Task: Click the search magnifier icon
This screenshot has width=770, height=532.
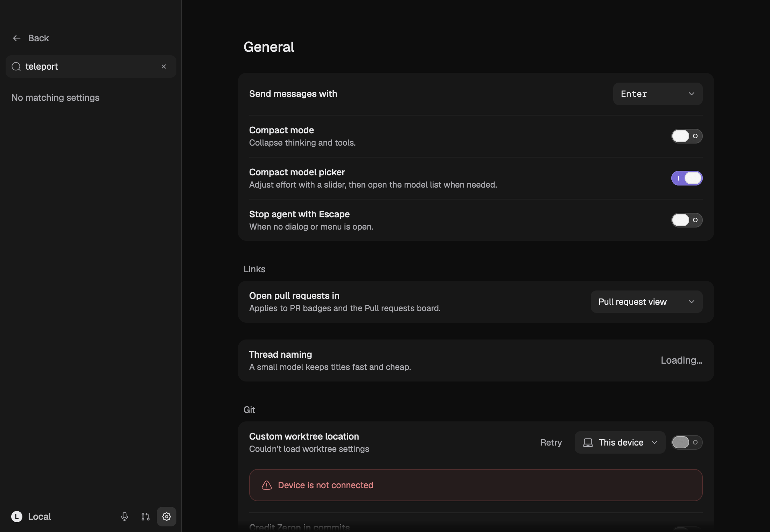Action: point(16,66)
